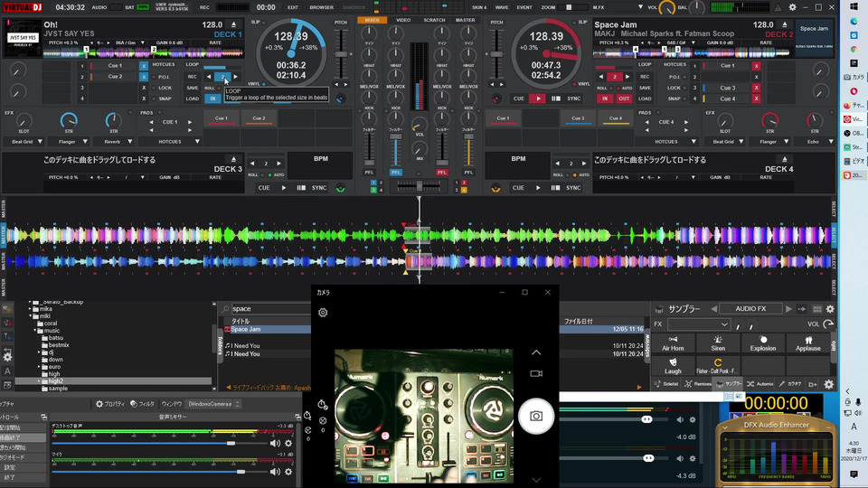Delete Cue 4 on Deck 2 with X
This screenshot has width=868, height=488.
[756, 99]
